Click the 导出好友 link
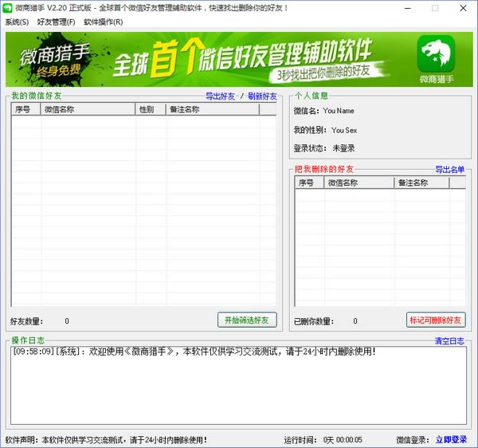 coord(220,96)
